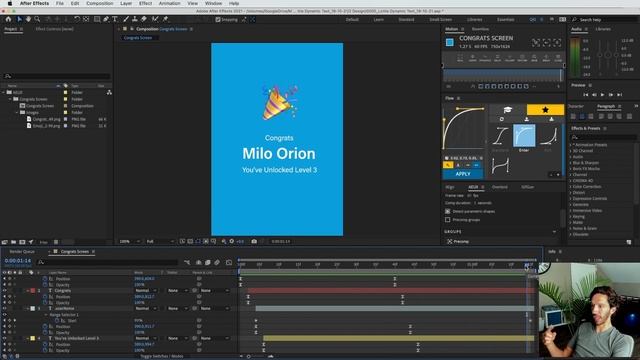This screenshot has height=360, width=640.
Task: Expand the Blur & Sharpen effects category
Action: pos(571,163)
